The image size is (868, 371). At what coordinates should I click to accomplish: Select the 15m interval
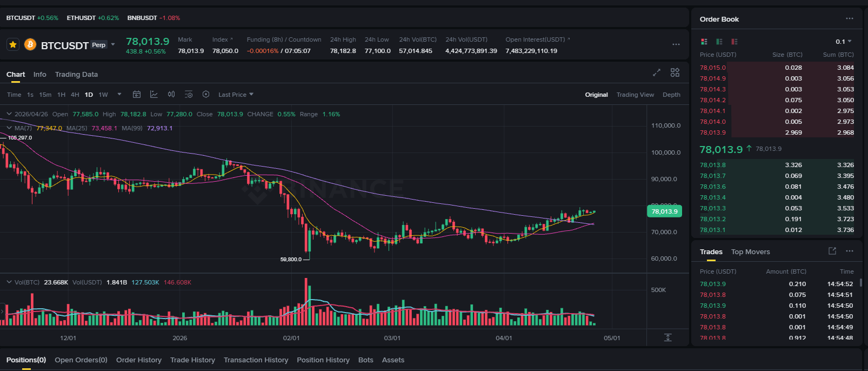coord(45,95)
